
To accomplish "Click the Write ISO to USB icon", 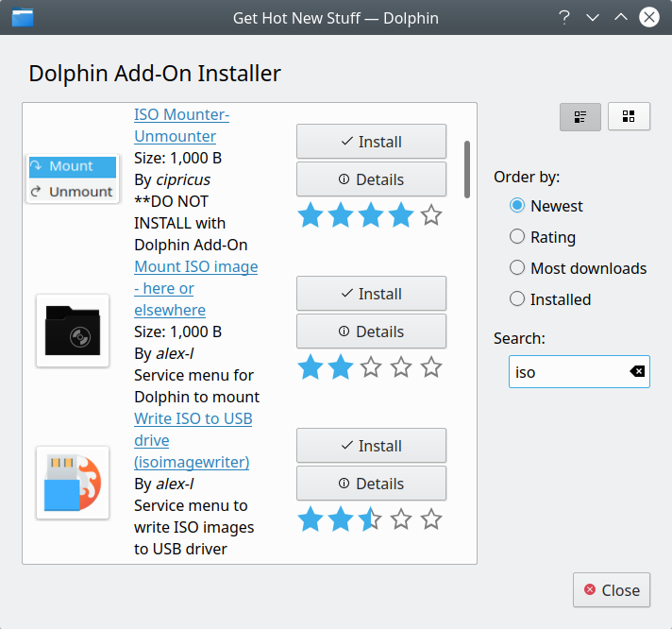I will coord(73,483).
